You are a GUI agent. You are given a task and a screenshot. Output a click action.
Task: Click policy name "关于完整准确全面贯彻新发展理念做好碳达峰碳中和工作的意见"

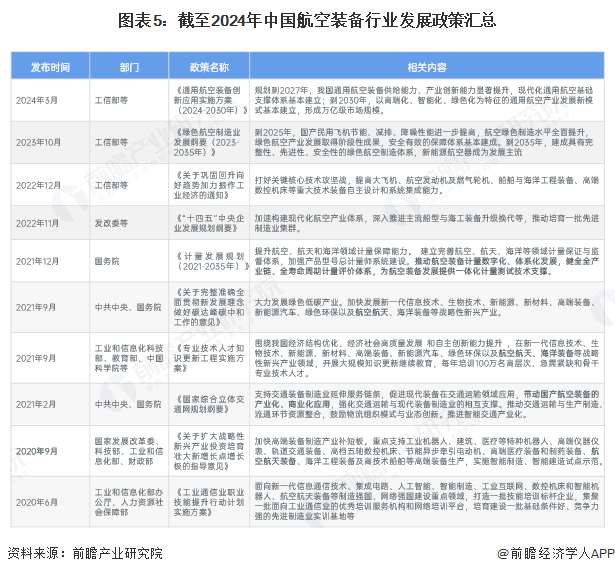pyautogui.click(x=209, y=307)
